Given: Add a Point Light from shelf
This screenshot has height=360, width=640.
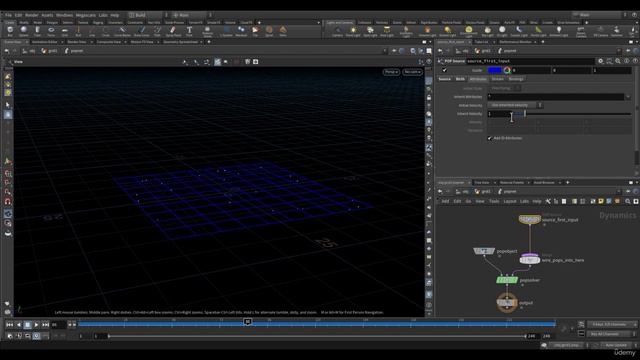Looking at the screenshot, I should click(353, 31).
